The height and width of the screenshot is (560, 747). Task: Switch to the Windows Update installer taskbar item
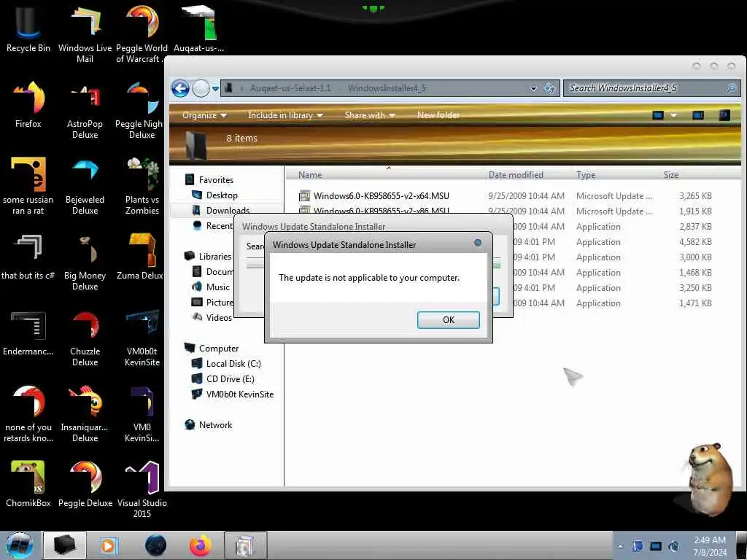pos(244,545)
